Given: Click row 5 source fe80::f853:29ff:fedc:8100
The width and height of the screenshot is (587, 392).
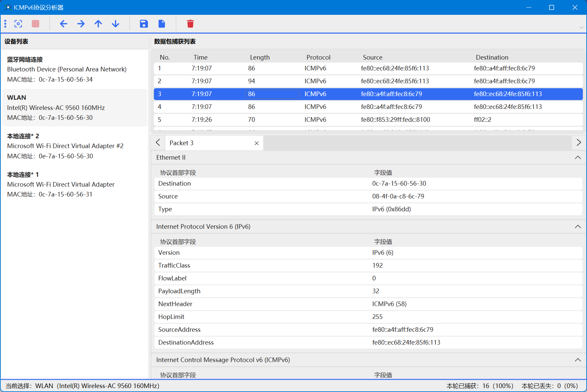Looking at the screenshot, I should 395,120.
